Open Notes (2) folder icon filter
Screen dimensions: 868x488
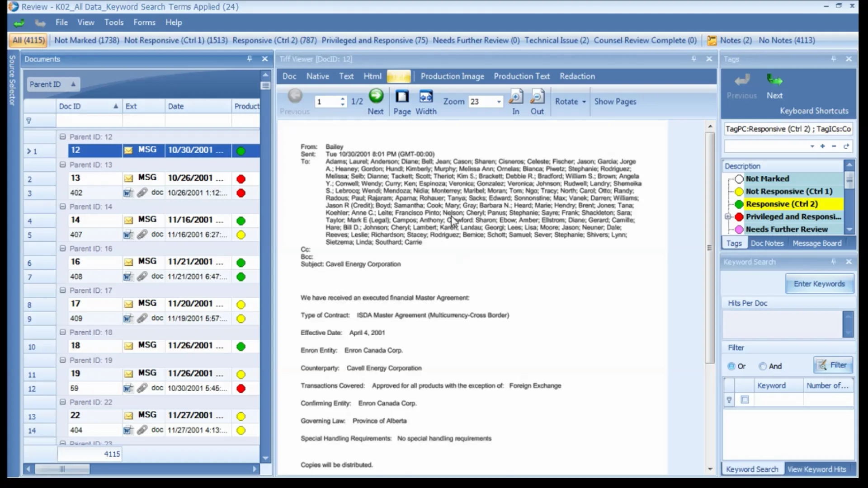(712, 41)
